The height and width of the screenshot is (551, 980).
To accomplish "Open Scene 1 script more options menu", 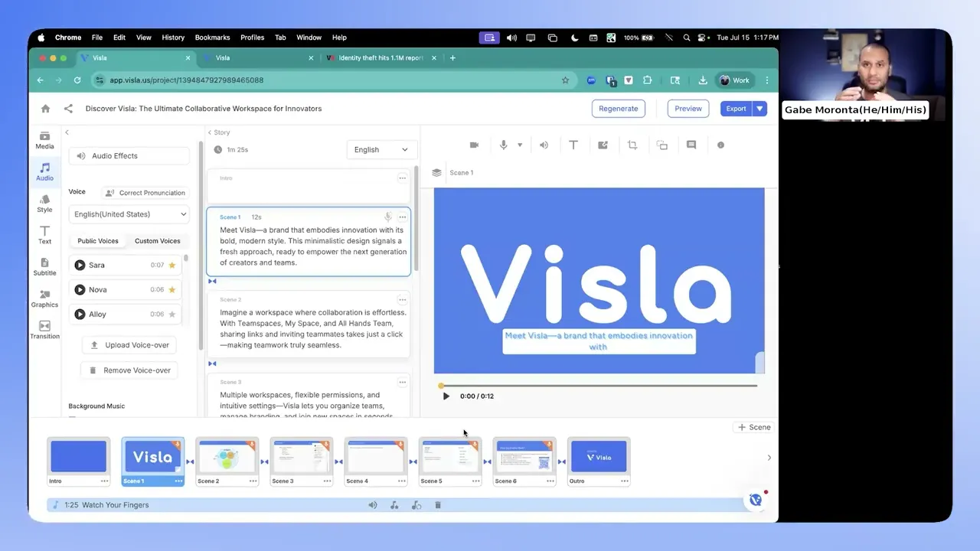I will click(x=402, y=217).
